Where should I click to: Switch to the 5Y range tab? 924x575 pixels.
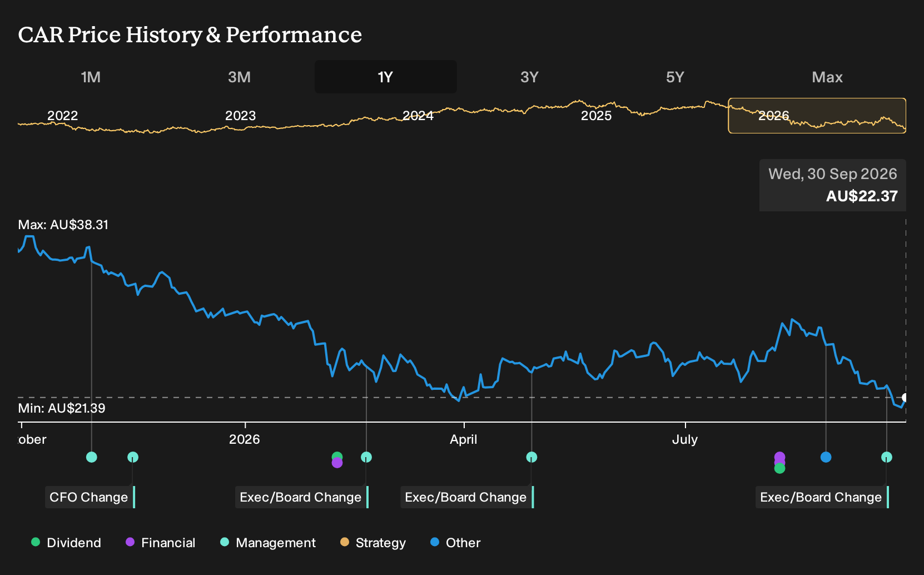coord(675,77)
